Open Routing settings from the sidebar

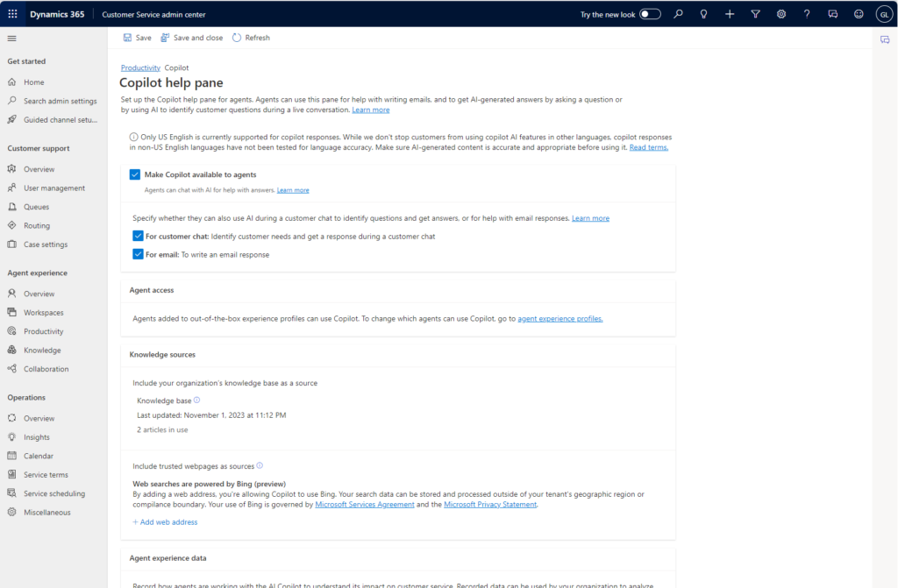39,225
